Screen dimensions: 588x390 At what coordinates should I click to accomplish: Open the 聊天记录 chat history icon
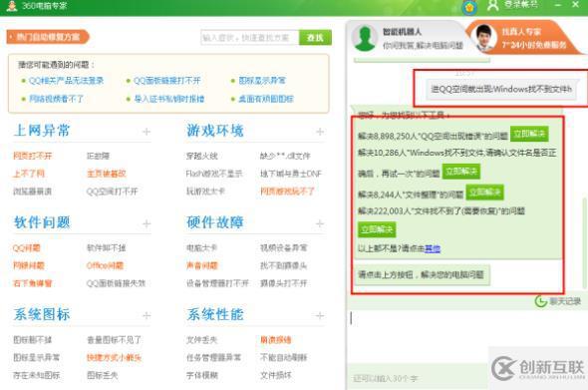(x=540, y=300)
